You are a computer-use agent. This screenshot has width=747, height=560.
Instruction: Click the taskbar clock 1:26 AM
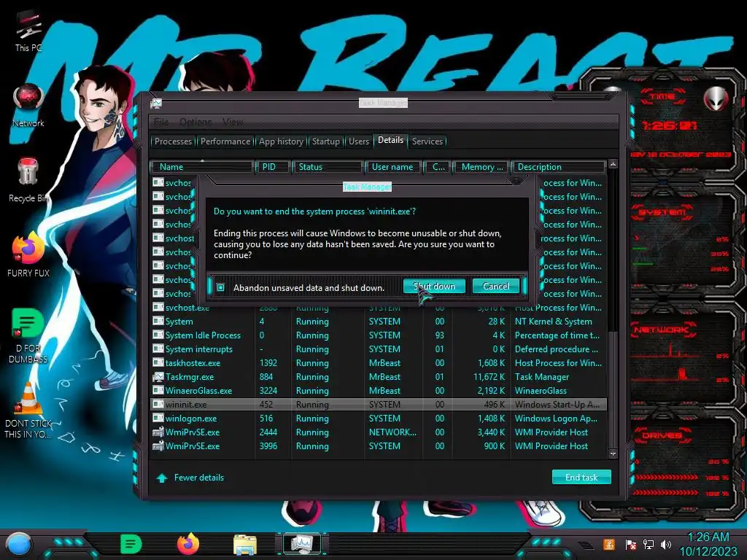point(708,537)
